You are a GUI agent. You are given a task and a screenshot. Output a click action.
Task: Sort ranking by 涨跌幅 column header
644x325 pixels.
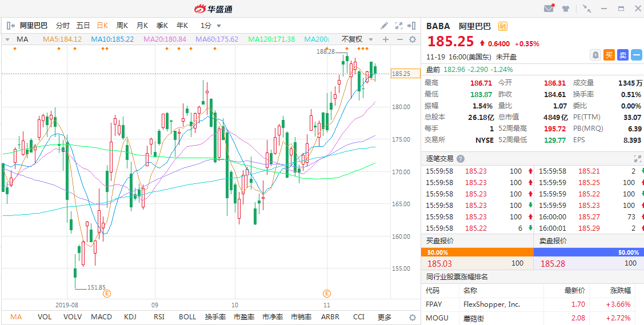(620, 291)
